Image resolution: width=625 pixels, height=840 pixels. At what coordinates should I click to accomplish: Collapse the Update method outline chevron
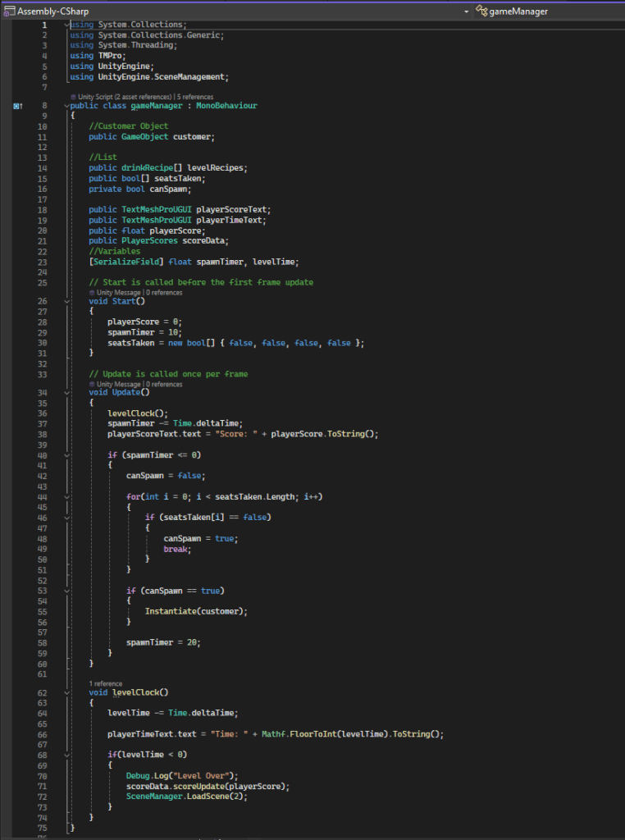coord(66,392)
